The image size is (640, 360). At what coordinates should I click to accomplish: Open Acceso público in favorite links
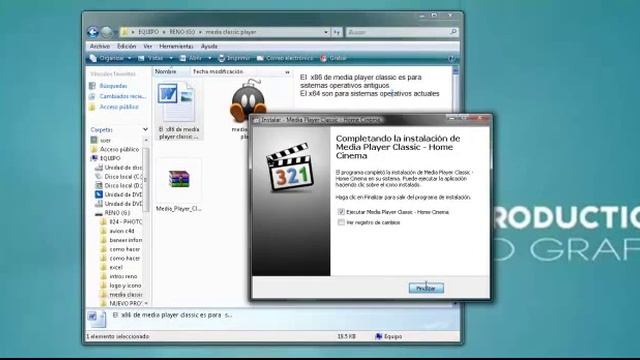click(114, 107)
